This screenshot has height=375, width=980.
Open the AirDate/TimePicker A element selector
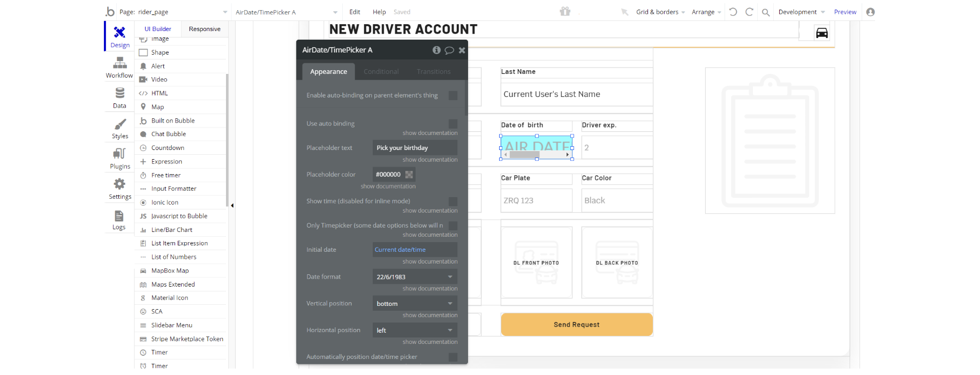click(287, 12)
